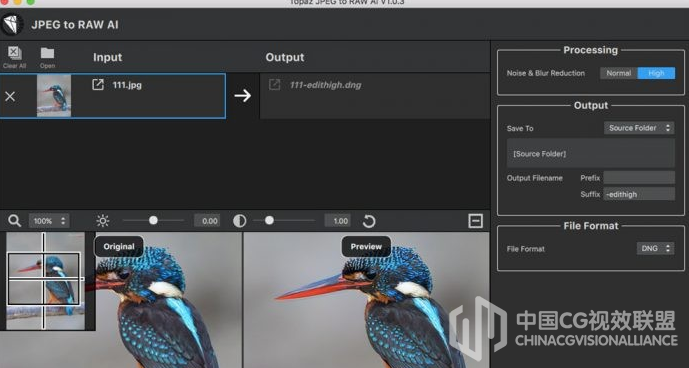Click the brightness sun icon
This screenshot has width=689, height=368.
tap(102, 221)
